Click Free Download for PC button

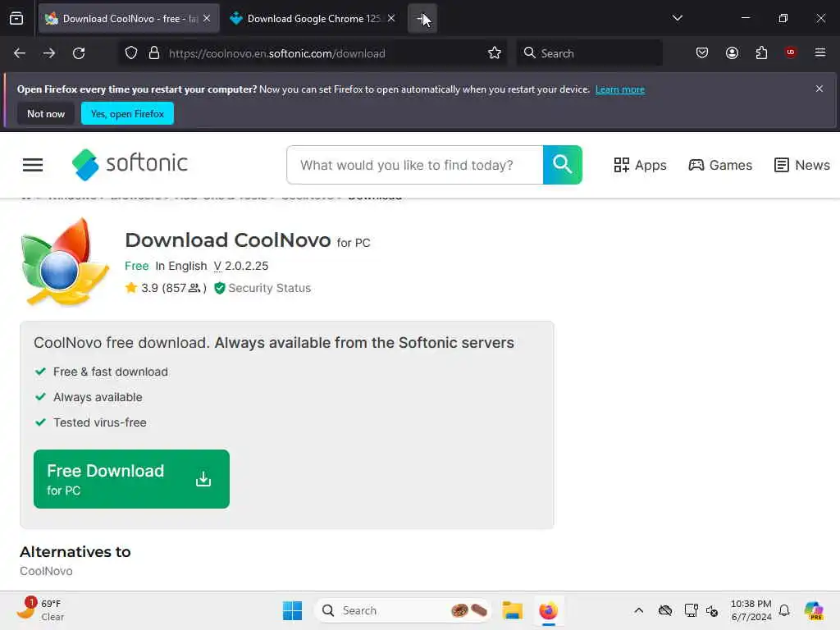point(131,479)
